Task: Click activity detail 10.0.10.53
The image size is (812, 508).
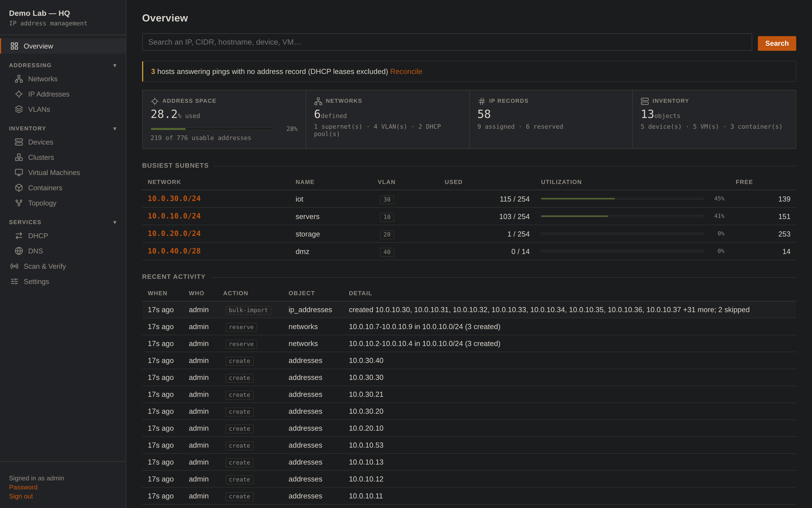Action: [x=366, y=445]
